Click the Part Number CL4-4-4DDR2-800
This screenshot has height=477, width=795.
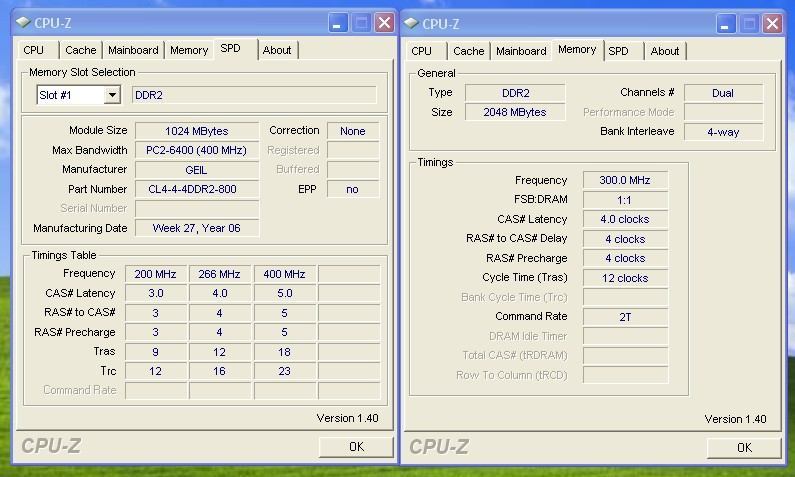[197, 189]
